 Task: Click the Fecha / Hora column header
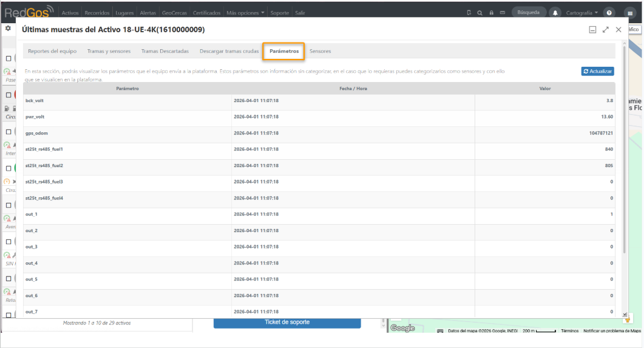pos(353,88)
